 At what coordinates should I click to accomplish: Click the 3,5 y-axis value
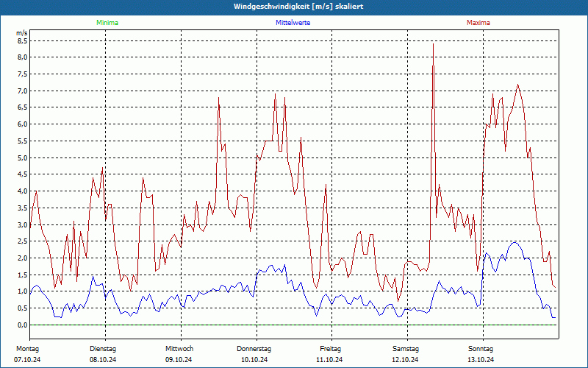[x=23, y=208]
